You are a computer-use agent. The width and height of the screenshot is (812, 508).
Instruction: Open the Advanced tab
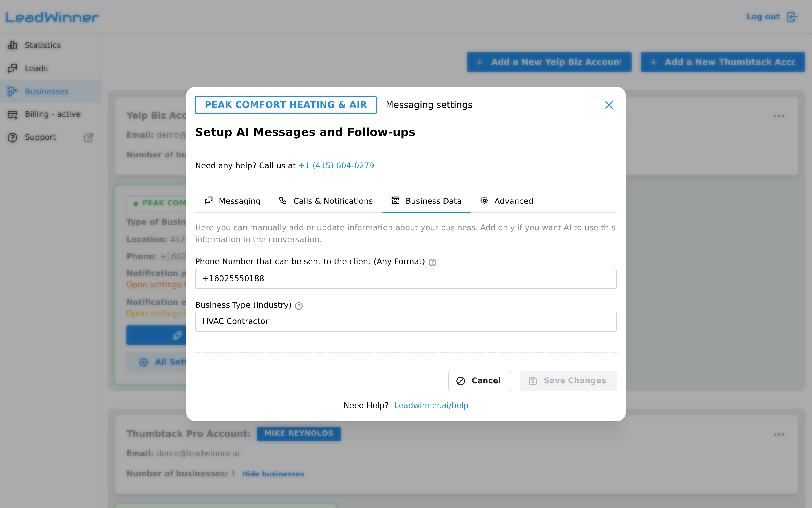pyautogui.click(x=507, y=201)
